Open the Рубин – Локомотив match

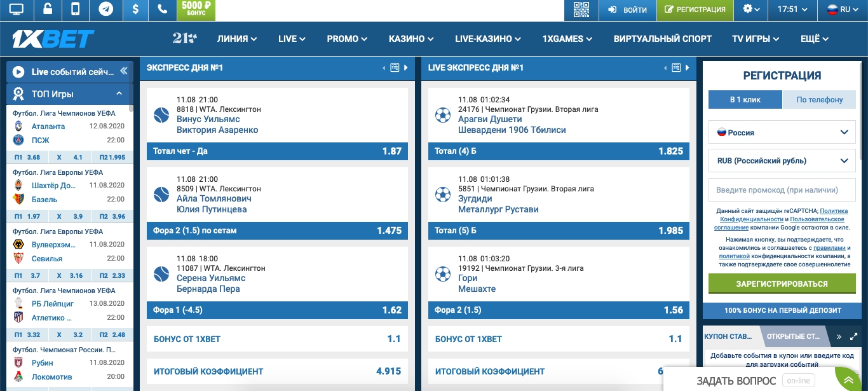coord(70,370)
